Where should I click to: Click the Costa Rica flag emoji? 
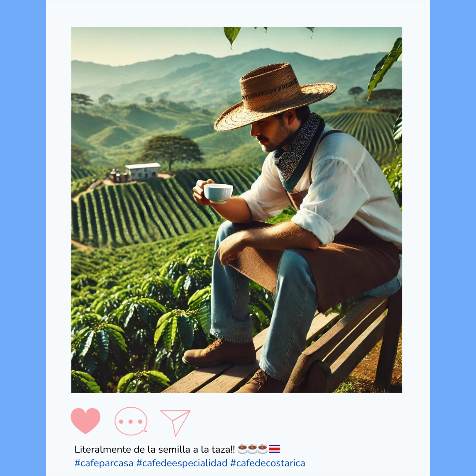click(274, 449)
